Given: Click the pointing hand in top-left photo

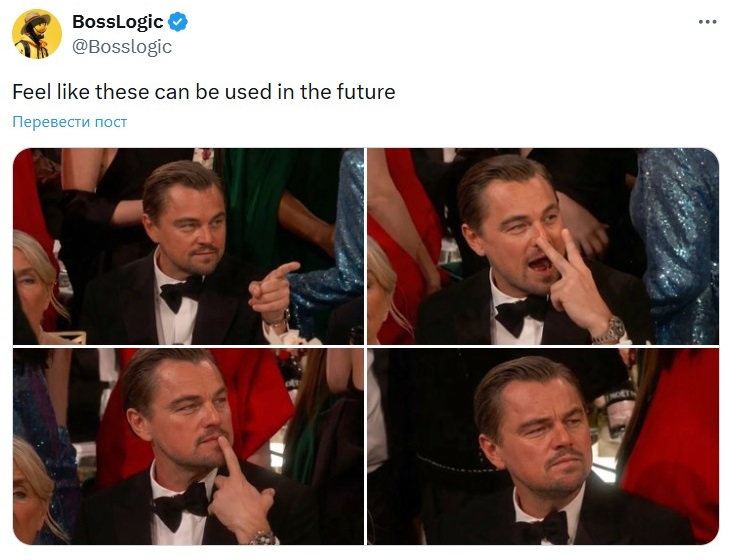Looking at the screenshot, I should click(x=271, y=292).
